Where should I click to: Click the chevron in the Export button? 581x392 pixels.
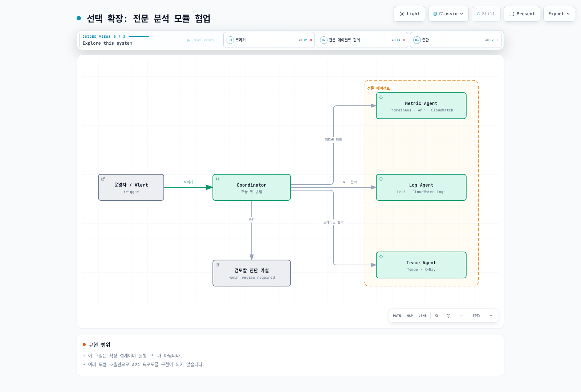click(568, 14)
